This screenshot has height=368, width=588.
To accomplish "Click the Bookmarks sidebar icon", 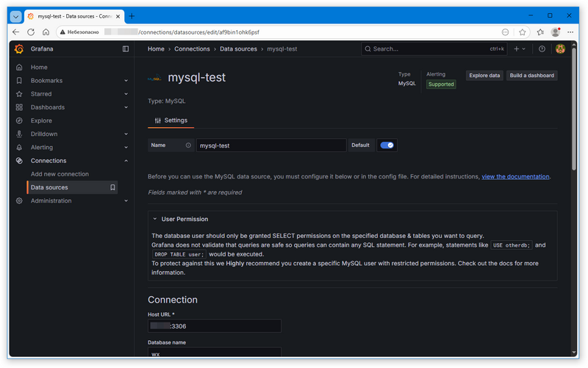I will tap(19, 81).
